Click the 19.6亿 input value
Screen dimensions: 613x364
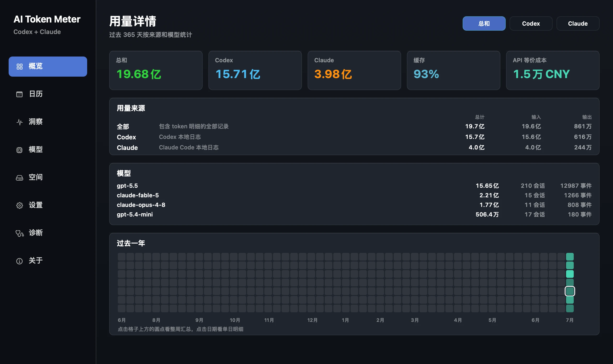point(531,126)
